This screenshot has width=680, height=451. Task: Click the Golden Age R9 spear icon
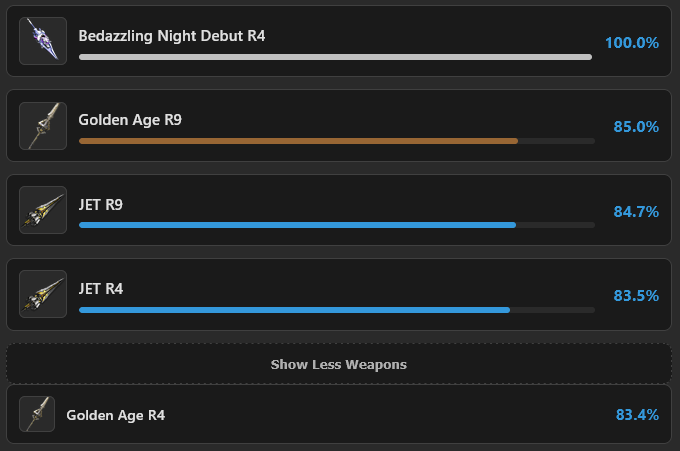43,126
